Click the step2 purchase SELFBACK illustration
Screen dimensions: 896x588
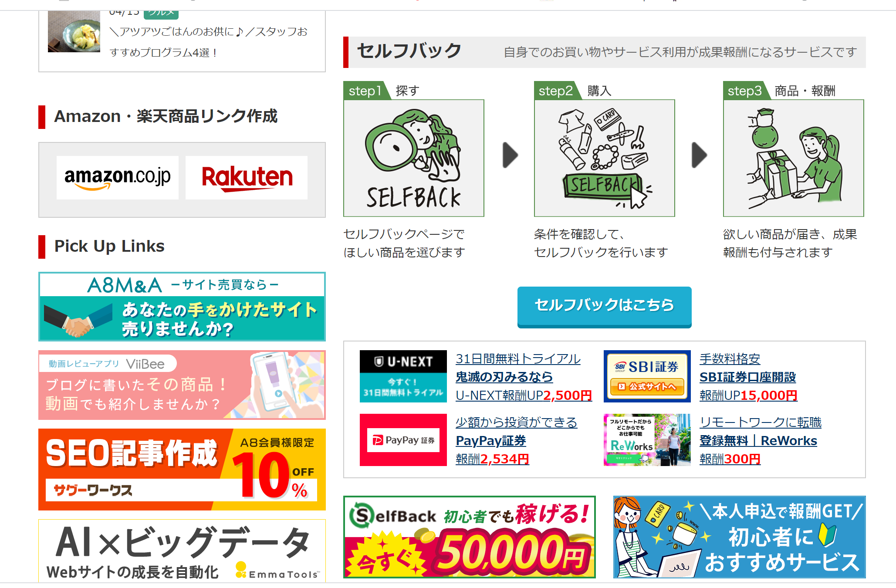605,158
